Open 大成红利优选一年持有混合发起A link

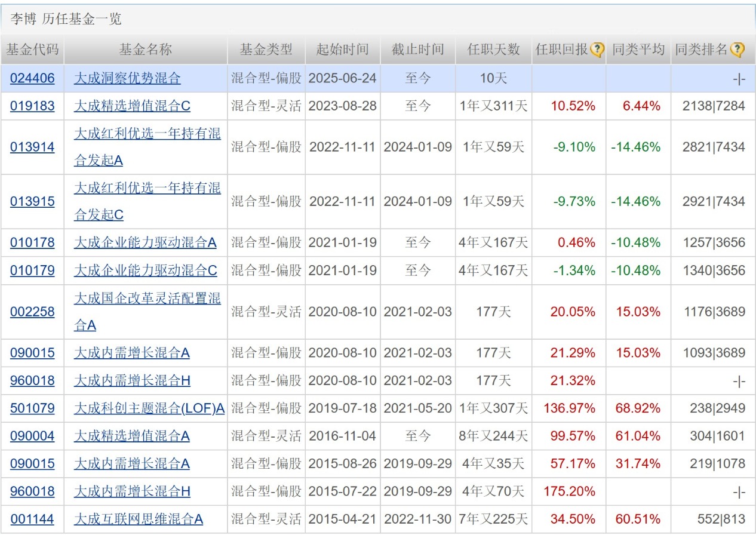[147, 147]
